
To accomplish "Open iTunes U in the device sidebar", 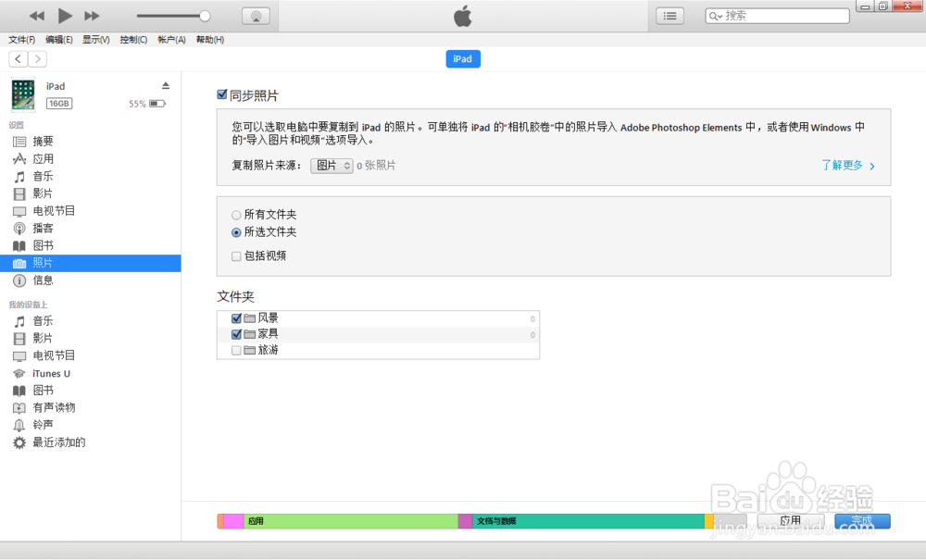I will click(x=49, y=373).
